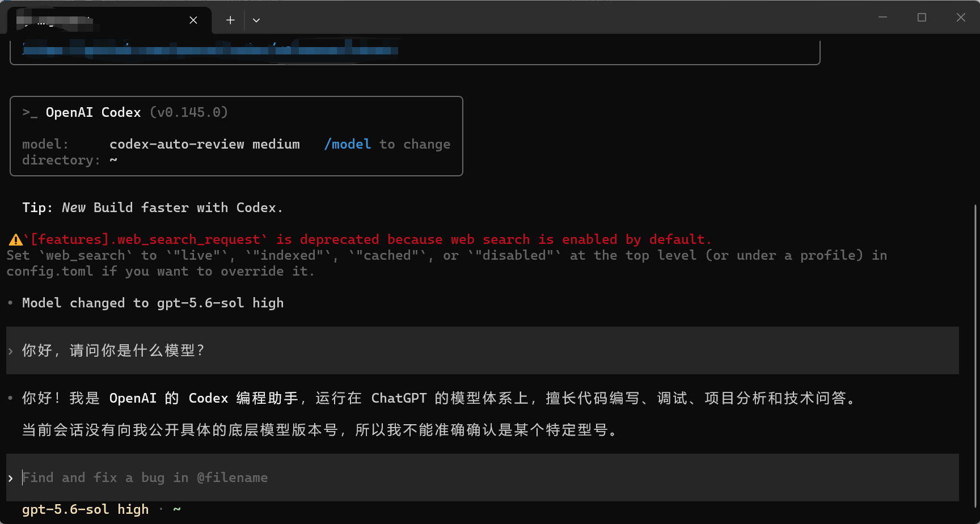Click the 'codex-auto-review medium' model text

[x=205, y=144]
